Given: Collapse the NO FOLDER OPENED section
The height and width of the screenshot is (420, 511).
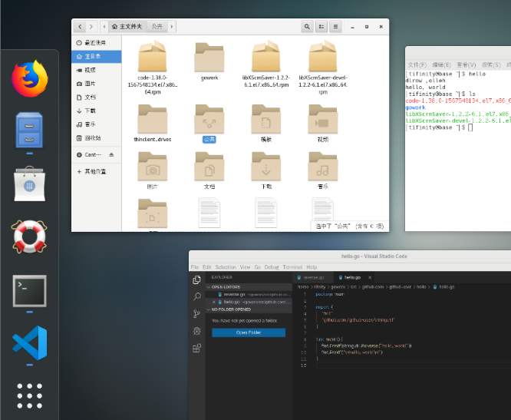Looking at the screenshot, I should coord(249,309).
